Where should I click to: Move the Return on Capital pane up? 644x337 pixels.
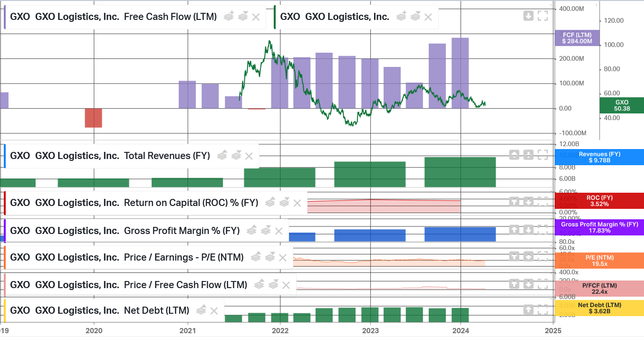[x=514, y=202]
